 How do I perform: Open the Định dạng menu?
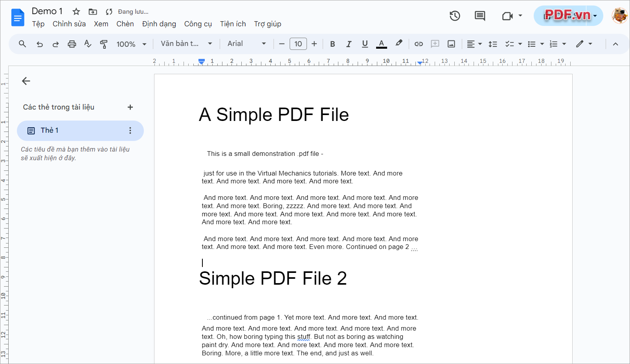159,24
